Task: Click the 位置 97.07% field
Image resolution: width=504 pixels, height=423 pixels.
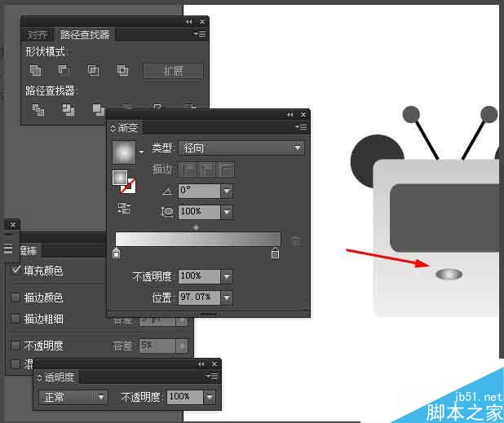Action: (x=199, y=297)
